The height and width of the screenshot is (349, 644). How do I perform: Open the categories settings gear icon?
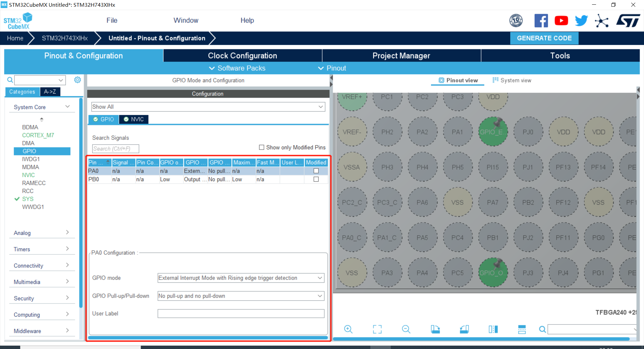click(x=77, y=80)
